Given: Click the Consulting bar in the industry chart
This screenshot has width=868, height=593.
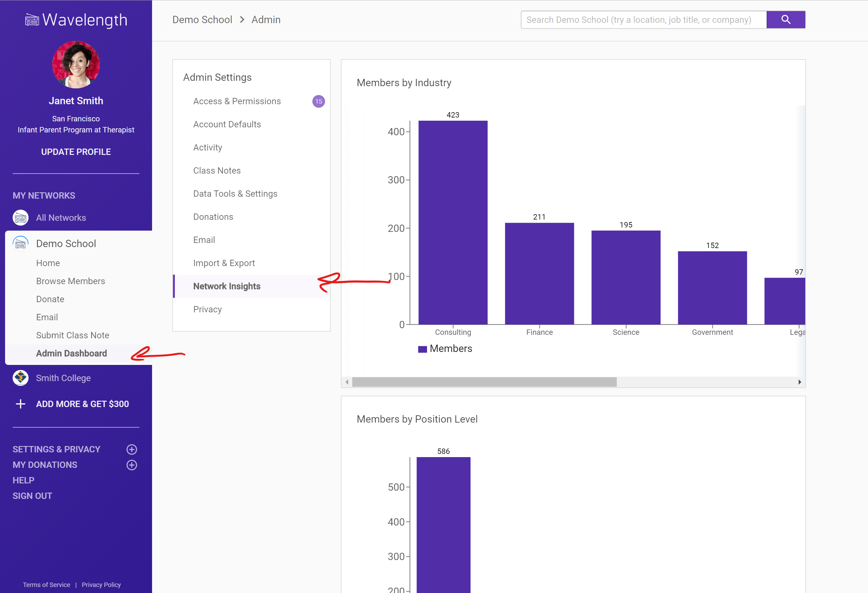Looking at the screenshot, I should pos(453,223).
